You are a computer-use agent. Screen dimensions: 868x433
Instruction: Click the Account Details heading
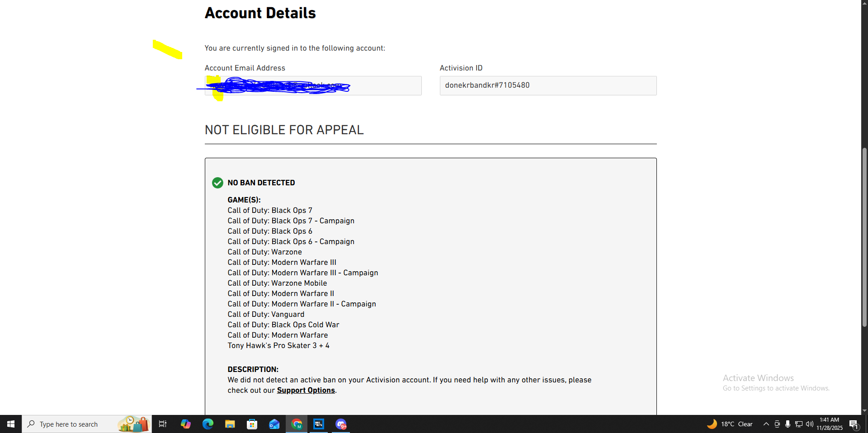pos(260,13)
